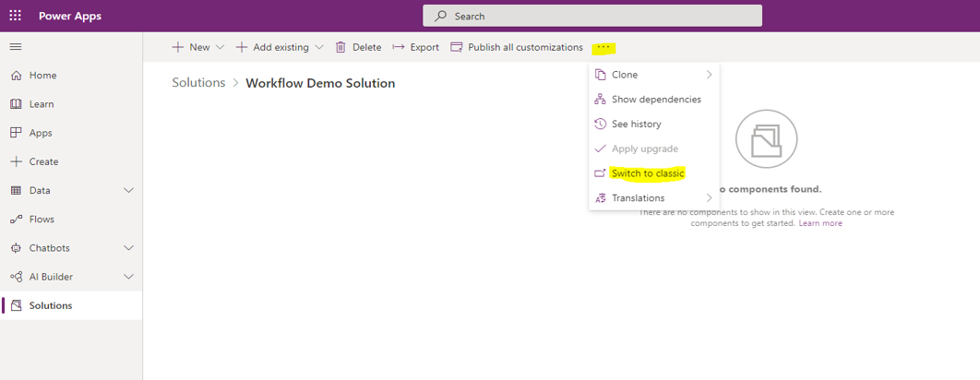Expand the Chatbots section chevron
Screen dimensions: 980x380
point(129,247)
